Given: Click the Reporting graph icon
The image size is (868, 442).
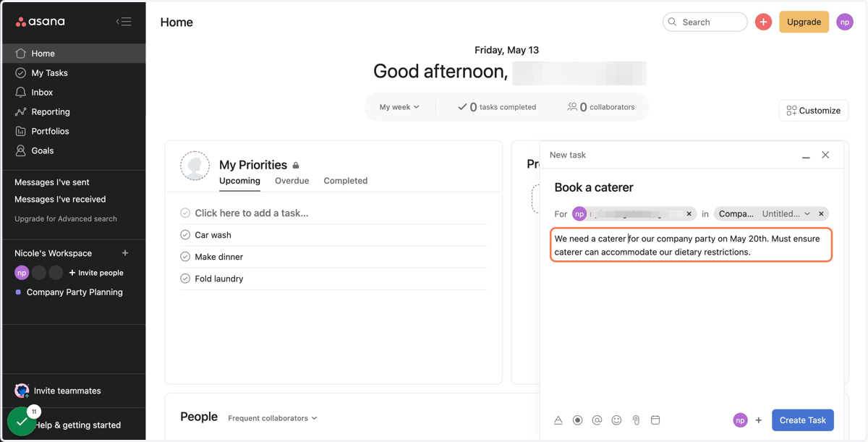Looking at the screenshot, I should [20, 111].
